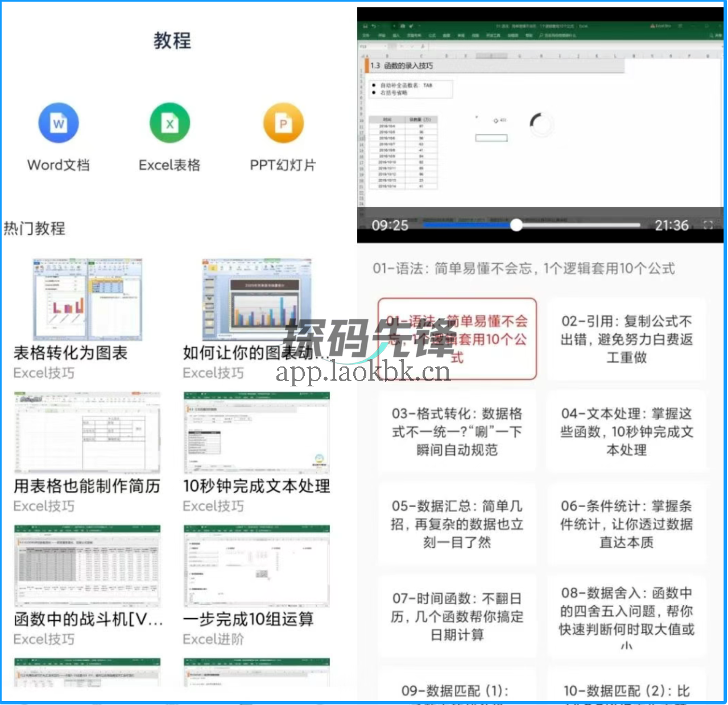Select lesson 01-语法 card
The height and width of the screenshot is (705, 728).
click(457, 339)
